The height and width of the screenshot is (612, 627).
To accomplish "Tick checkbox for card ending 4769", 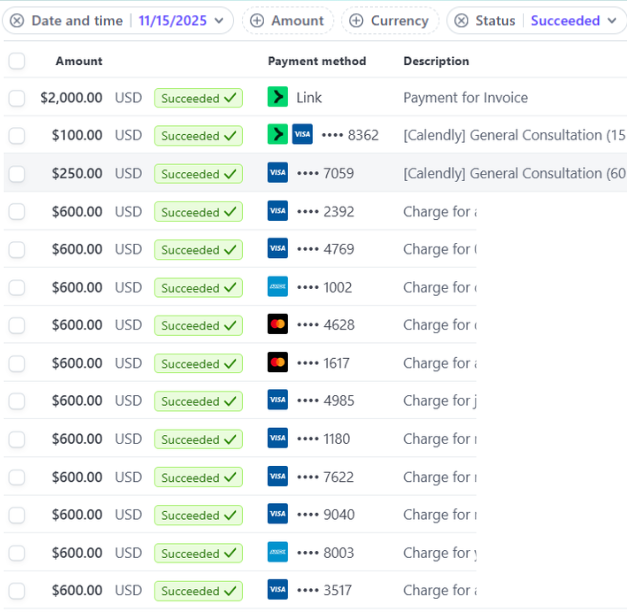I will (17, 250).
